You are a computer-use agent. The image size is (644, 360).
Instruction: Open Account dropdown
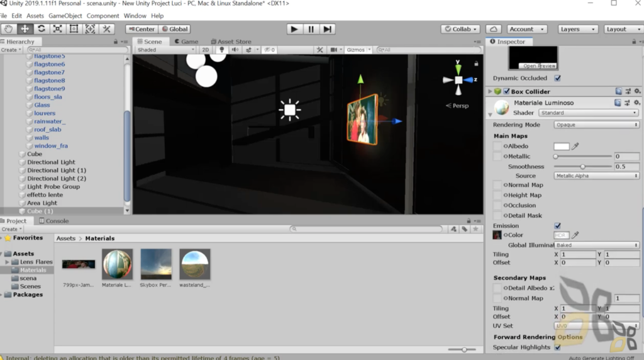pos(526,29)
